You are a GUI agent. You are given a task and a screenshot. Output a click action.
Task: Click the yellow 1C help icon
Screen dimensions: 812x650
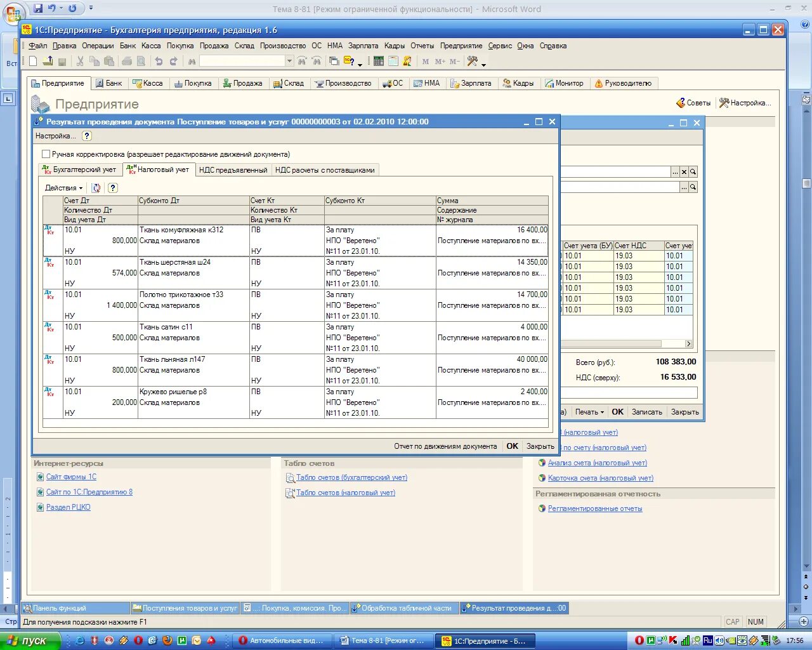[348, 61]
